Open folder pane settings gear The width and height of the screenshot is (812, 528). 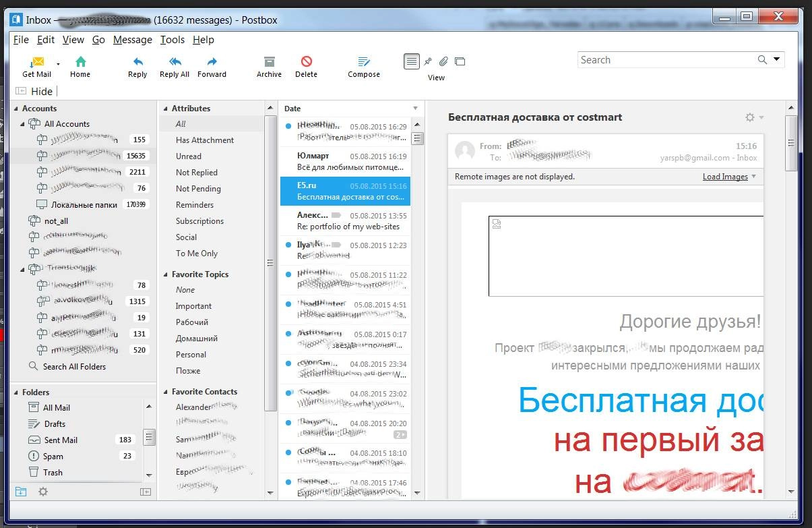43,492
